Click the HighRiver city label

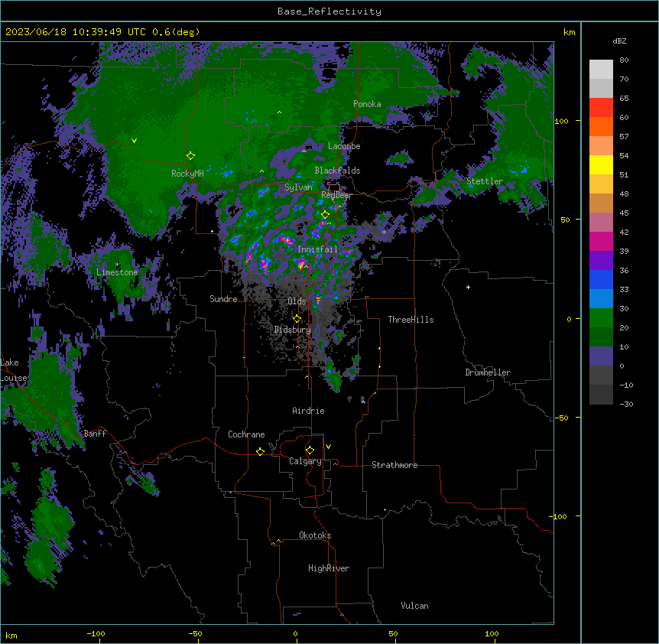pos(329,568)
